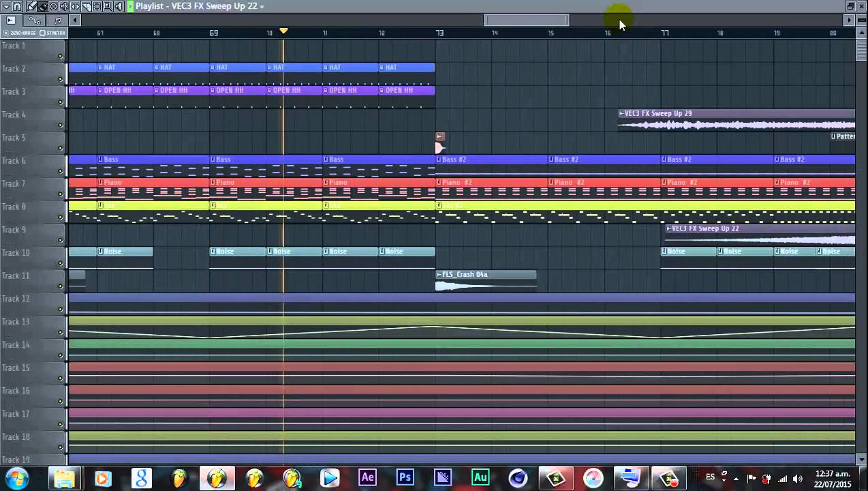Select the Slip tool
The height and width of the screenshot is (491, 868).
(x=75, y=6)
